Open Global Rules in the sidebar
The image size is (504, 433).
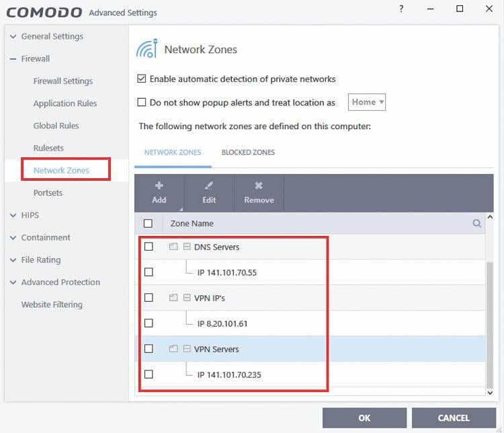[56, 126]
